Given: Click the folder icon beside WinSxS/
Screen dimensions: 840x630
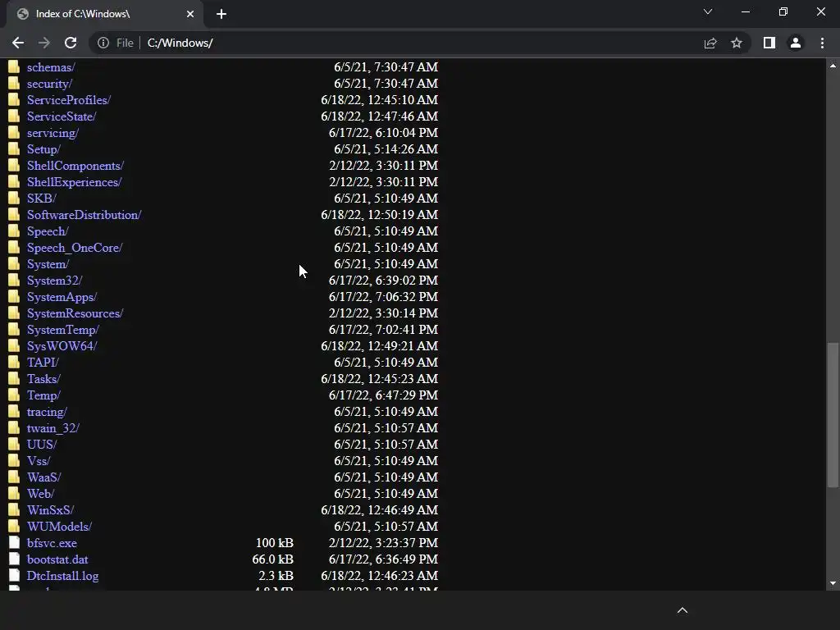Looking at the screenshot, I should click(x=14, y=509).
